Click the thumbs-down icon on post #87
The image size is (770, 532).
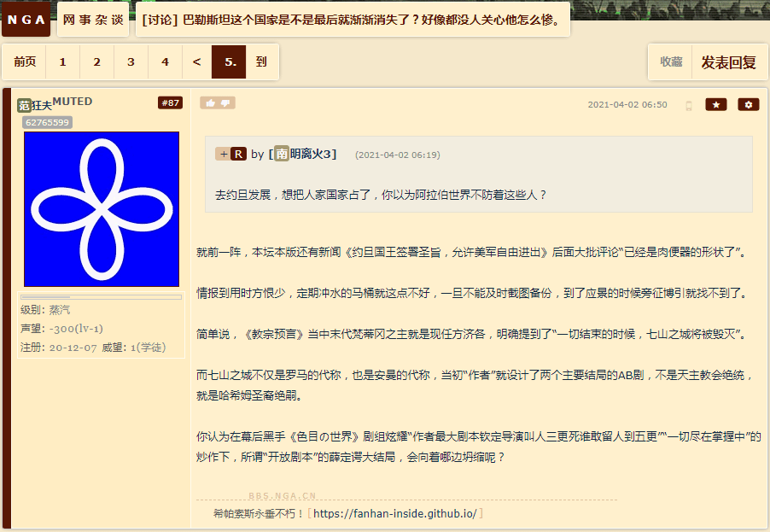(225, 103)
